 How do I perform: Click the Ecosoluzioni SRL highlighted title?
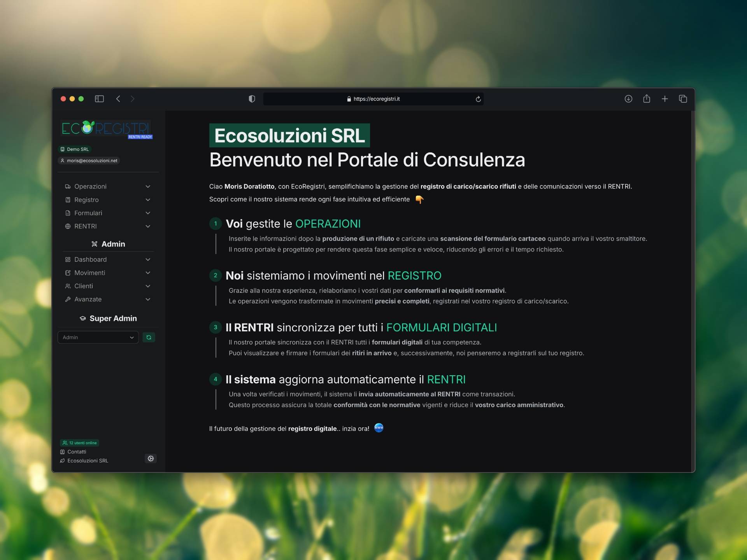(x=289, y=135)
